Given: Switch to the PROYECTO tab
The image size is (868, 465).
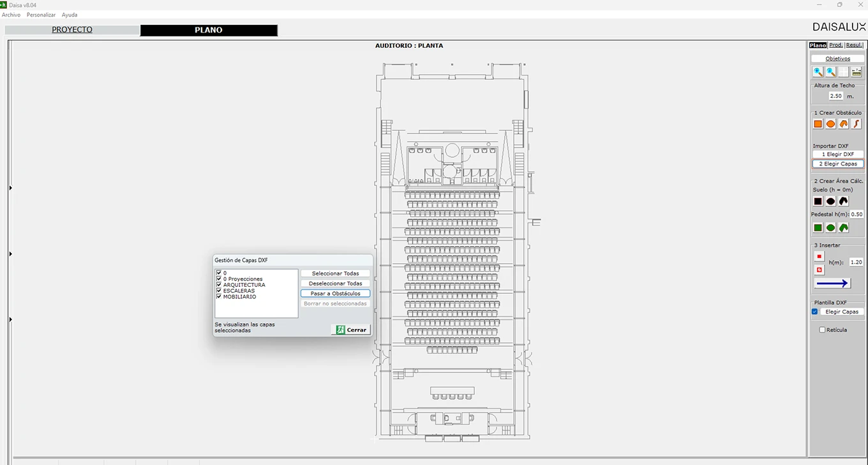Looking at the screenshot, I should [x=72, y=30].
